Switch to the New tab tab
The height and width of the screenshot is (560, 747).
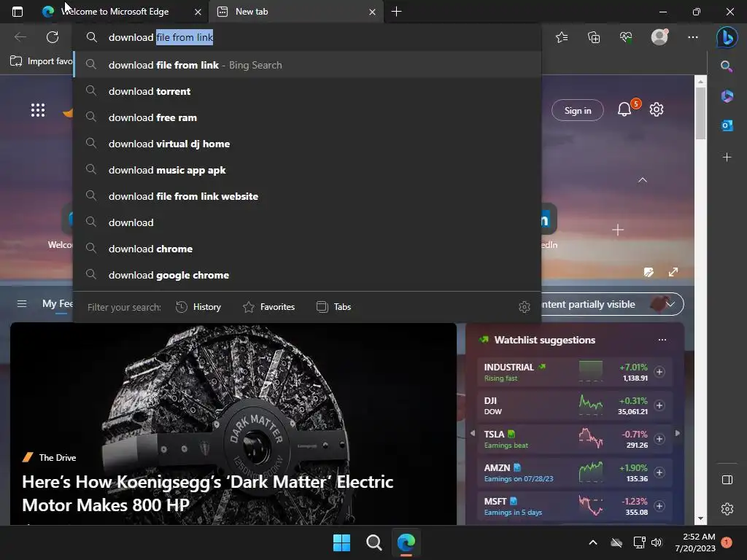[x=295, y=12]
